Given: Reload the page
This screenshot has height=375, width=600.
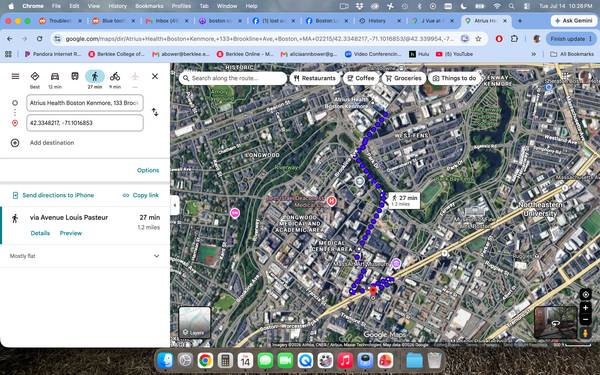Looking at the screenshot, I should (39, 39).
